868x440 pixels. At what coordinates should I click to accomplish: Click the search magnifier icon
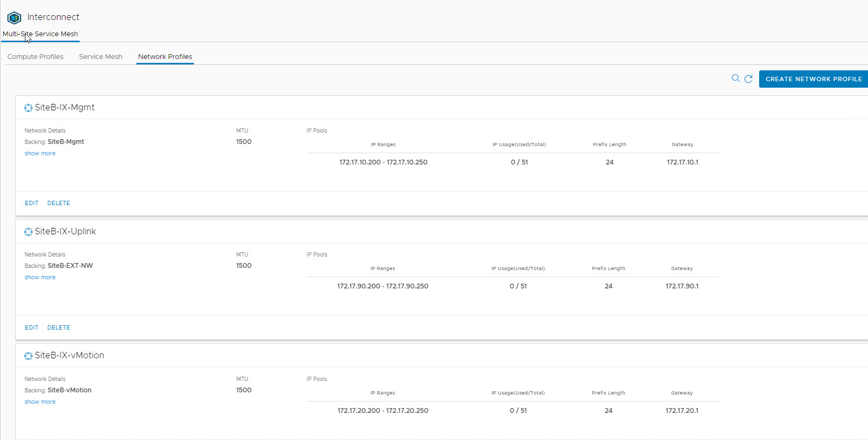pyautogui.click(x=735, y=78)
